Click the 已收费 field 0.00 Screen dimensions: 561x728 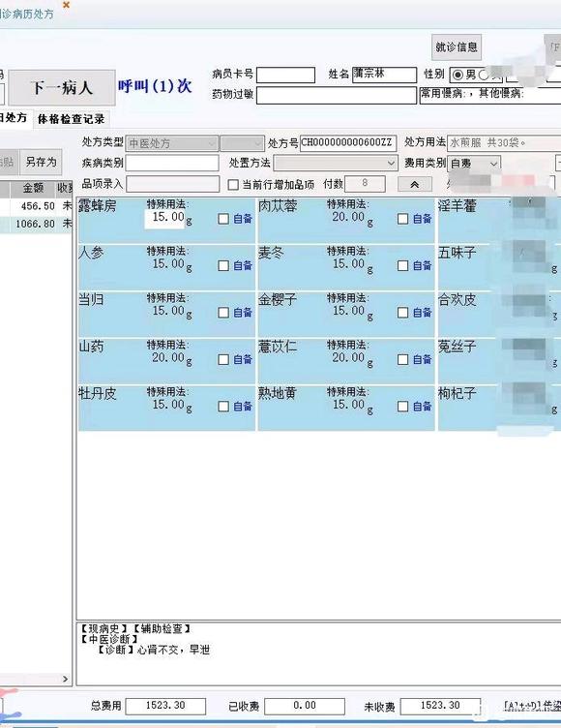tap(305, 706)
